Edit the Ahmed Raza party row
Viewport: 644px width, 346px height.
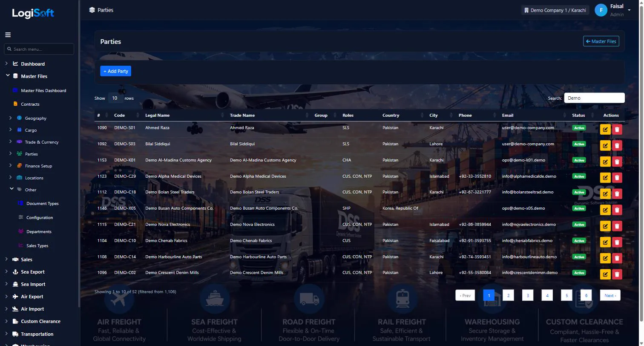coord(605,130)
